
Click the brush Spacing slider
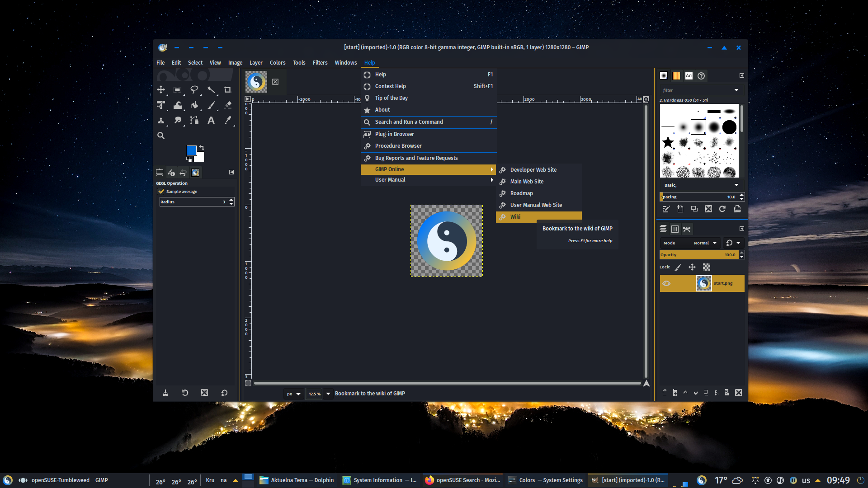[699, 197]
